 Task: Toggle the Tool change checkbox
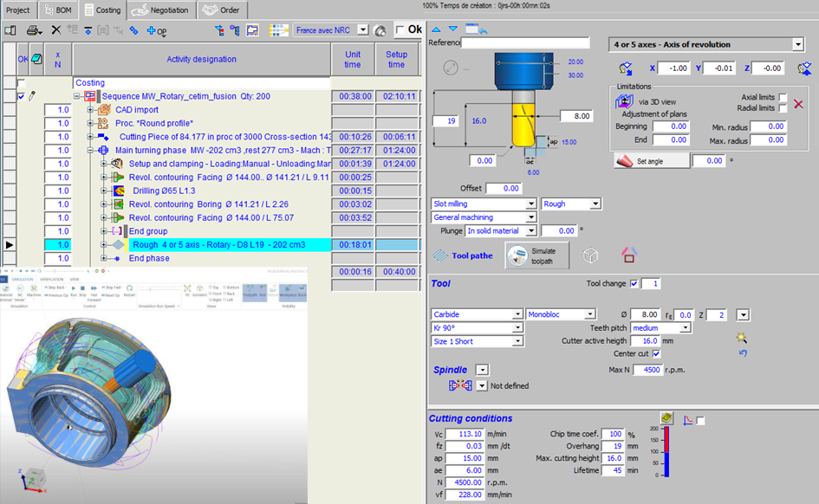click(x=634, y=284)
